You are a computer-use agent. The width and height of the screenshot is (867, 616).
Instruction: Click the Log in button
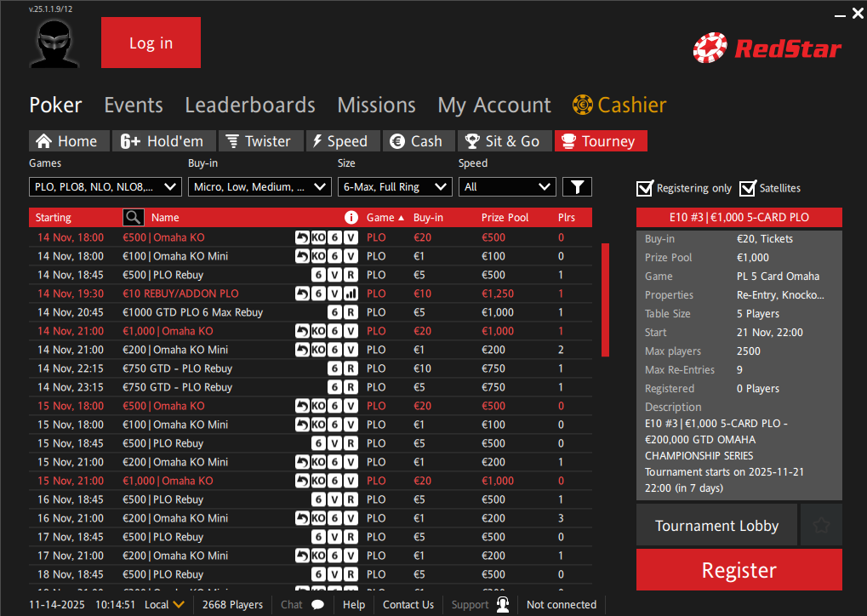pyautogui.click(x=151, y=43)
